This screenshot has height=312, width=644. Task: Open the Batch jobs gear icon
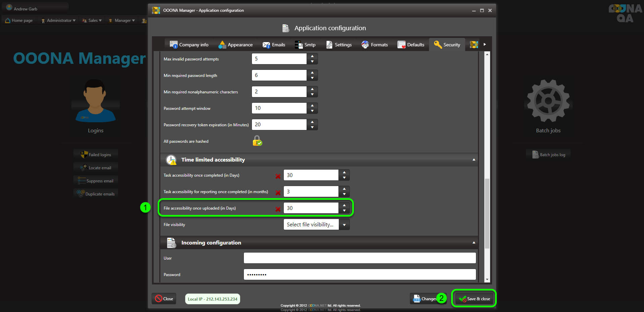[548, 101]
